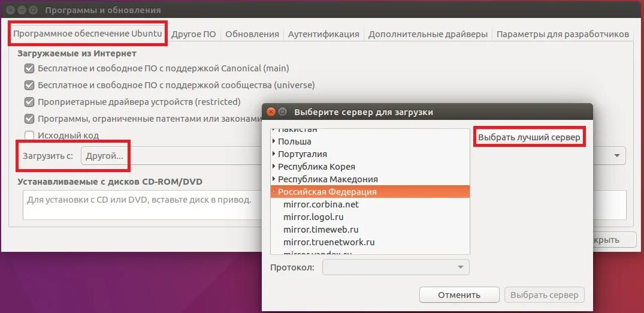Image resolution: width=644 pixels, height=313 pixels.
Task: Toggle the community (universe) software checkbox
Action: pos(29,85)
